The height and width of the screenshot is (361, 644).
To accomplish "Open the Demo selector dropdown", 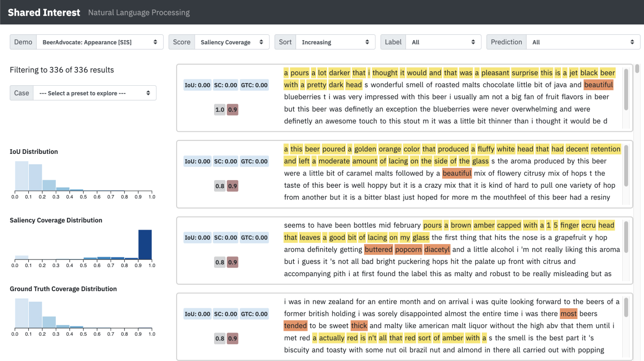I will pos(100,42).
